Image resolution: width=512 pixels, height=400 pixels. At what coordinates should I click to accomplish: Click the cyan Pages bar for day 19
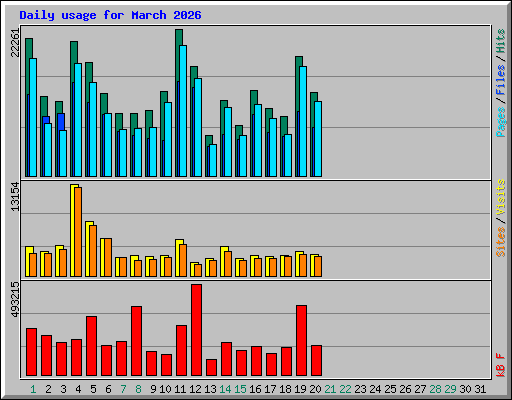(303, 121)
